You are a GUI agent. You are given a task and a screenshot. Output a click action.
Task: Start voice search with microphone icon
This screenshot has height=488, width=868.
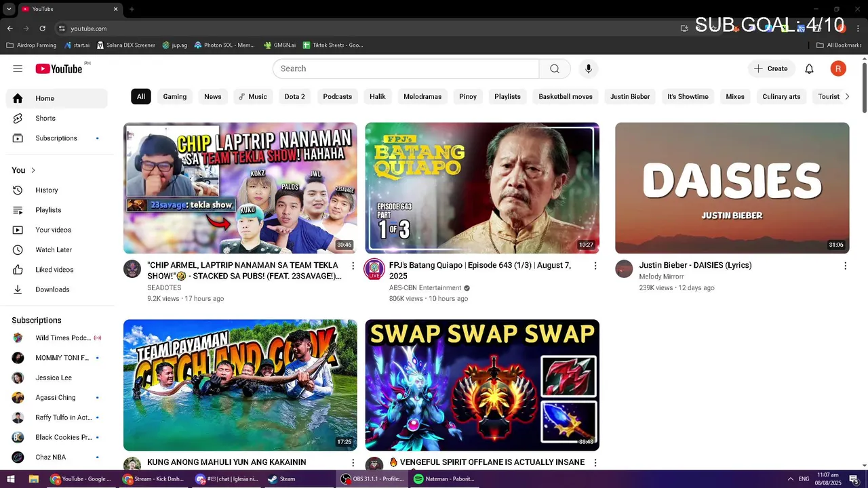tap(589, 68)
